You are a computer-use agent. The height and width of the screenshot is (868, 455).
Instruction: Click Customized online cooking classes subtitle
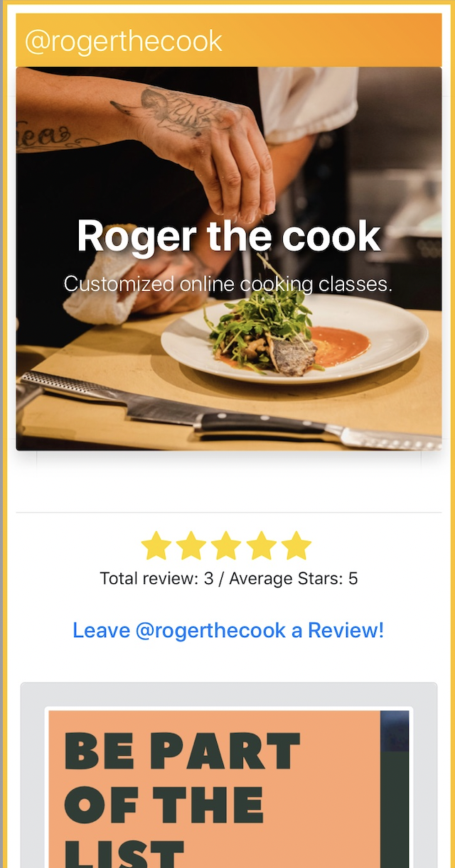[228, 284]
